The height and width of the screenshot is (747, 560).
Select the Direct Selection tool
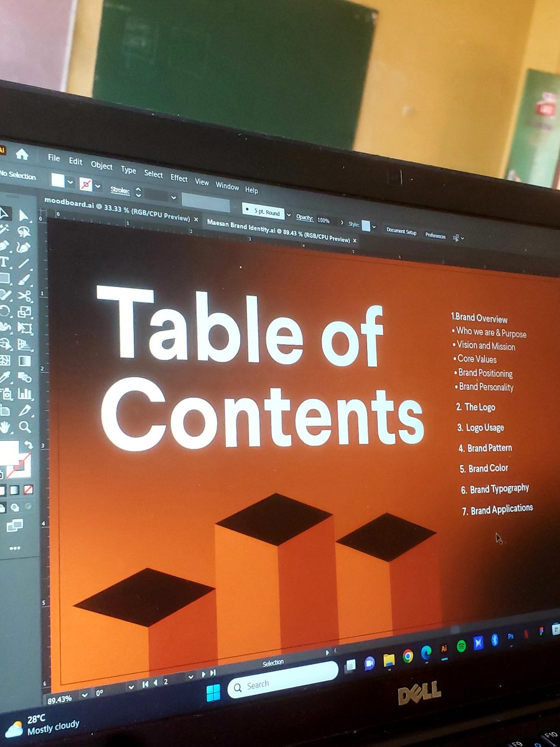(x=24, y=215)
